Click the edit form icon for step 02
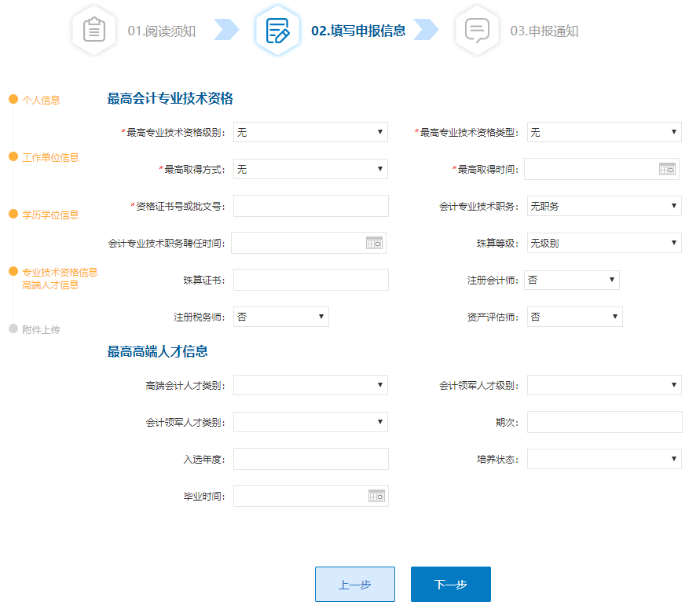The width and height of the screenshot is (700, 609). [277, 31]
